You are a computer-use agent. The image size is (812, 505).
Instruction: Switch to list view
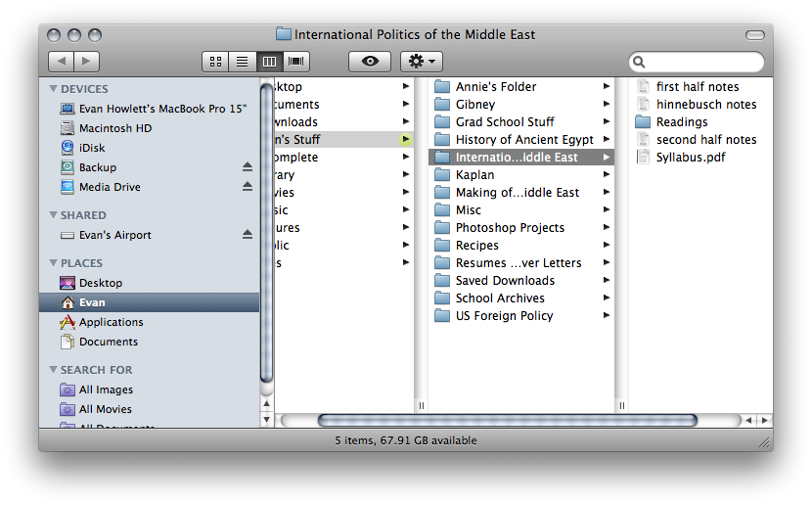243,62
